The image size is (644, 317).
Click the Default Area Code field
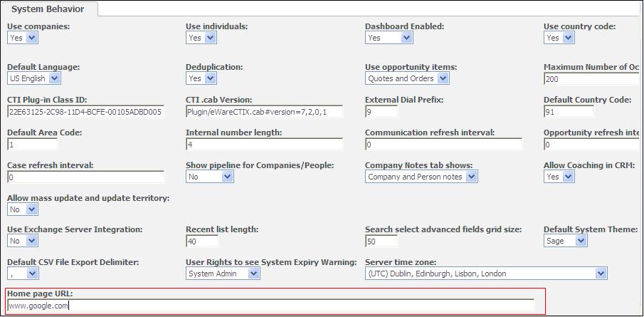point(33,145)
